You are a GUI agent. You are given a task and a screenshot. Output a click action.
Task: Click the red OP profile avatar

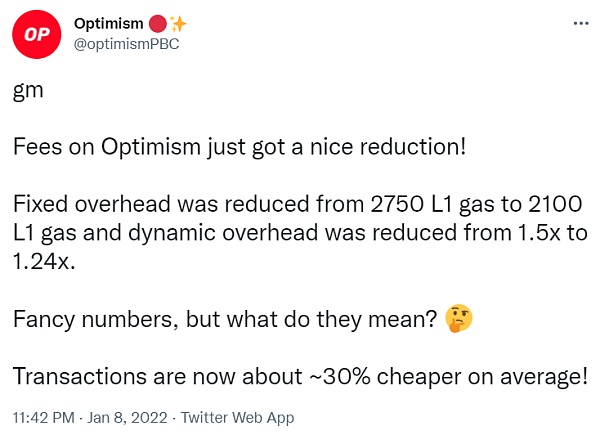click(38, 37)
